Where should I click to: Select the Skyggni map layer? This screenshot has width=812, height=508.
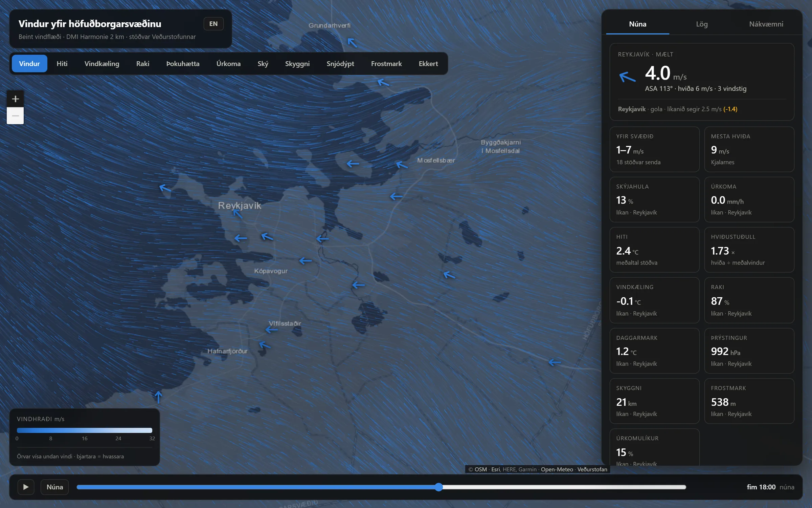tap(297, 64)
